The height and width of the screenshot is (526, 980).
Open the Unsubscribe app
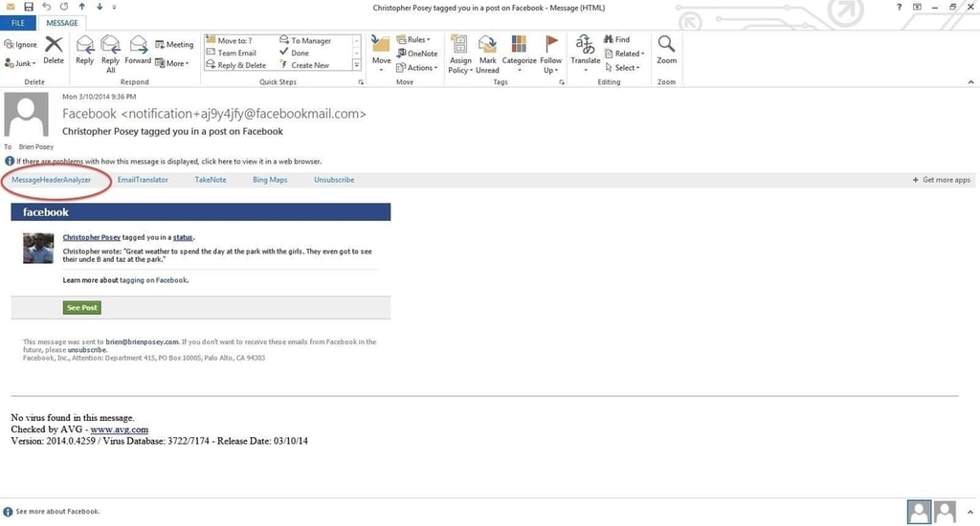coord(334,180)
